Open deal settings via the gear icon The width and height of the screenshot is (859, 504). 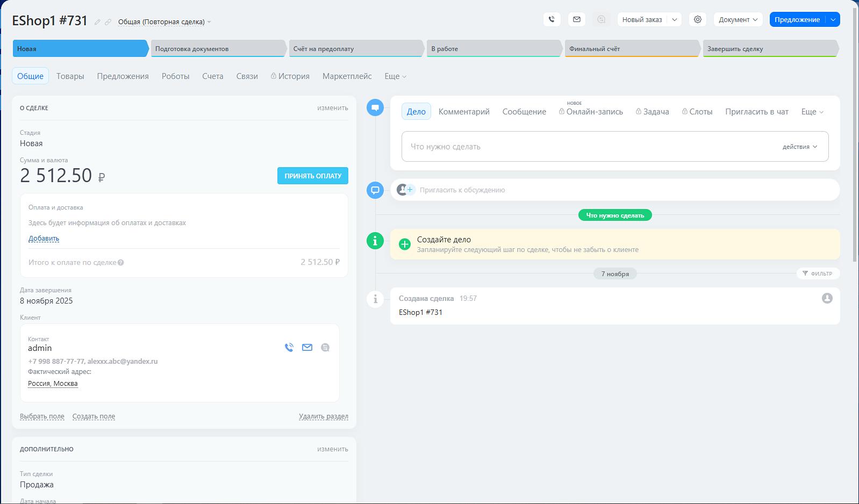click(x=698, y=19)
